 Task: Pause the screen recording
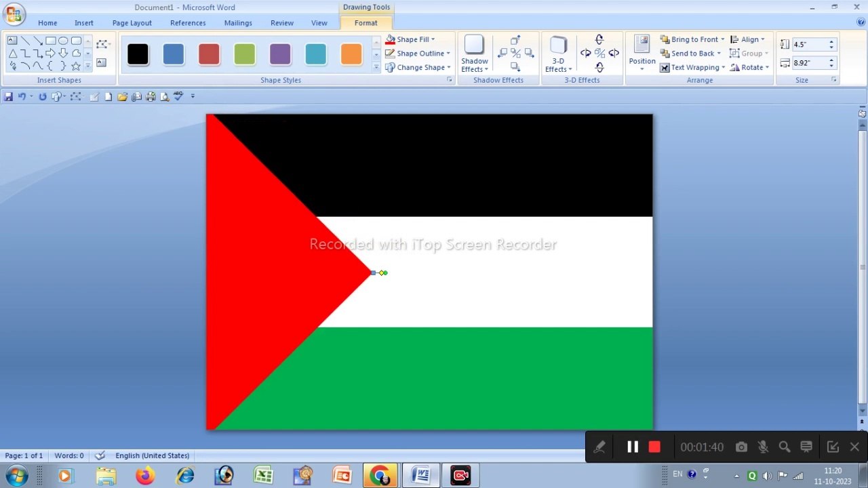tap(632, 447)
